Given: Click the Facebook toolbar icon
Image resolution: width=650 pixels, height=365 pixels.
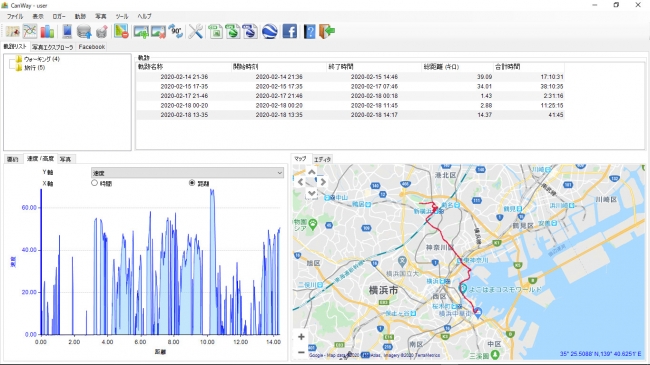Looking at the screenshot, I should (289, 32).
